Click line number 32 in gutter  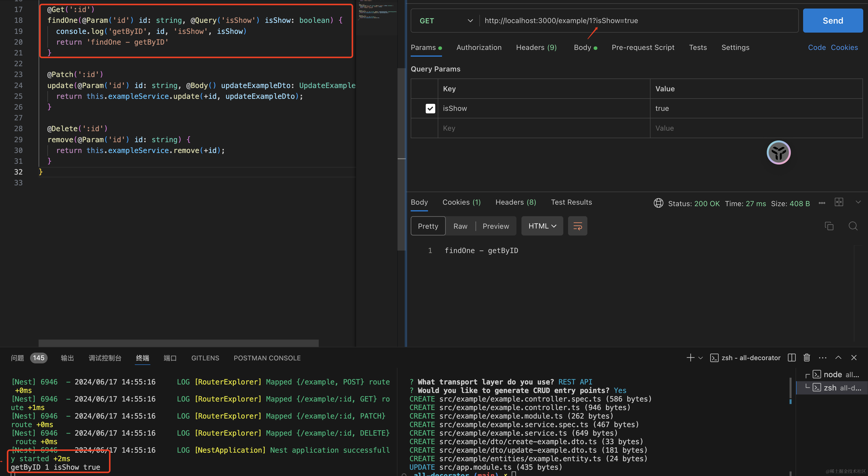click(18, 172)
